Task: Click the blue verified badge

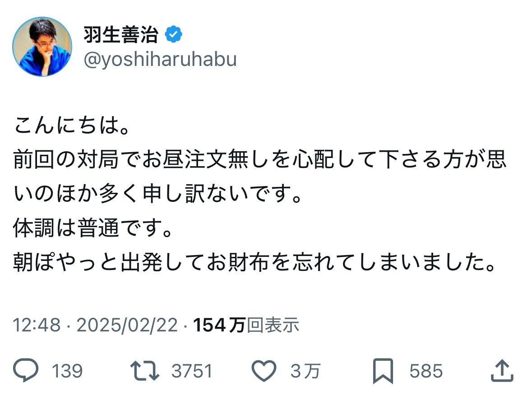Action: pyautogui.click(x=174, y=35)
